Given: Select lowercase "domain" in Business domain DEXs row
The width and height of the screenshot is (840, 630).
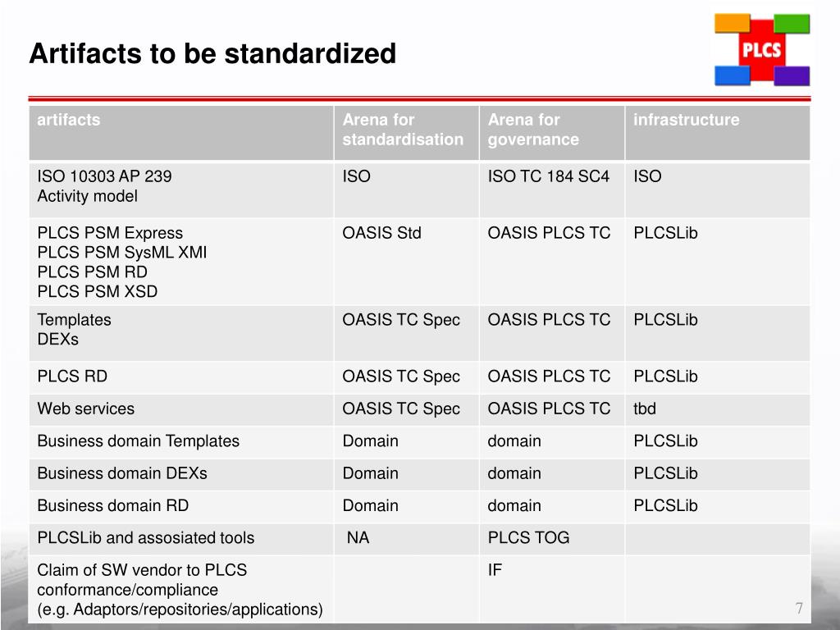Looking at the screenshot, I should (514, 473).
